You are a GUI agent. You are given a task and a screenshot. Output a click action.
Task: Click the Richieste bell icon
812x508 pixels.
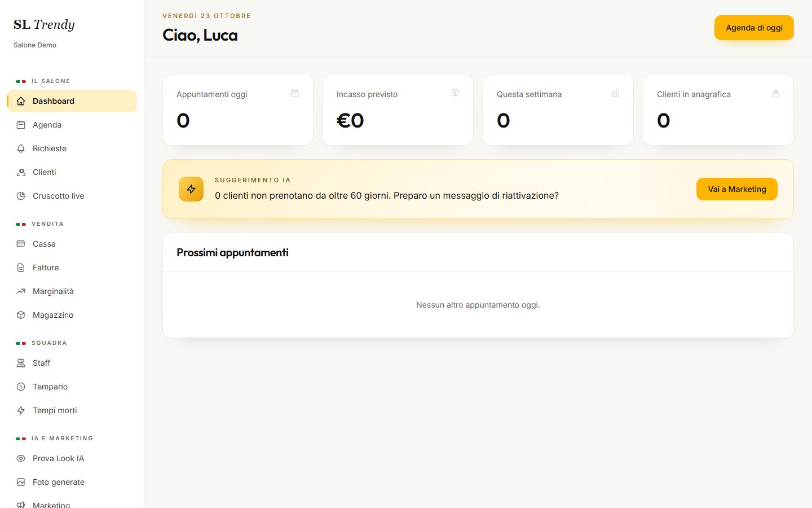(x=21, y=148)
